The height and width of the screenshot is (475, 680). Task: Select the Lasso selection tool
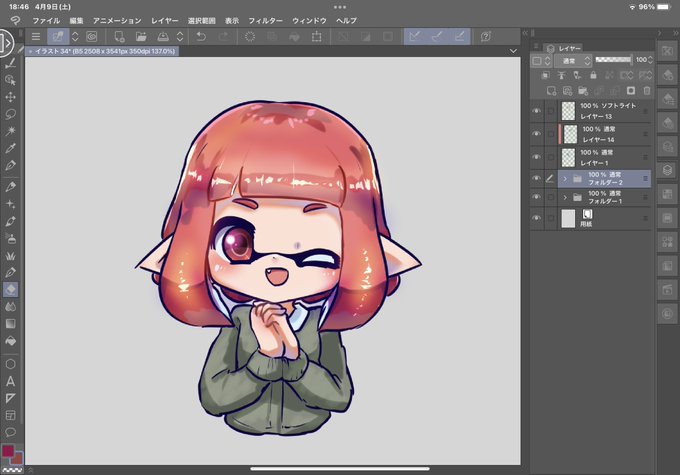coord(10,114)
